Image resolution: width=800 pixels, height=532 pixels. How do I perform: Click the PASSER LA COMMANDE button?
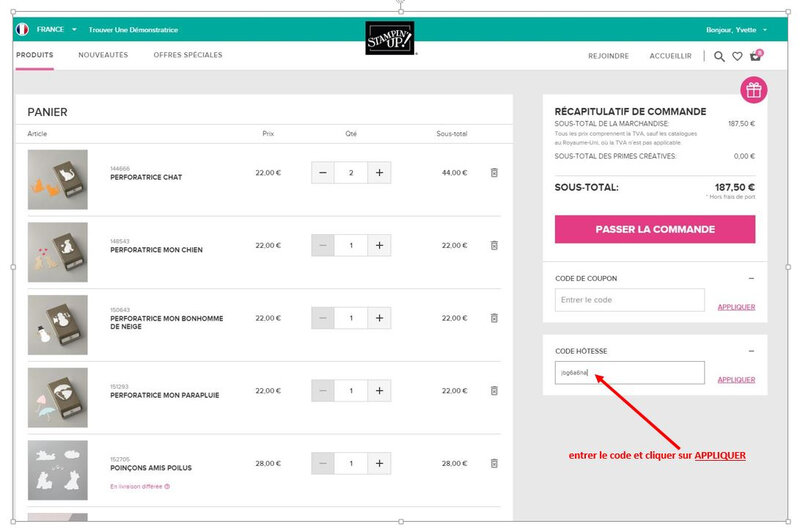click(x=655, y=230)
